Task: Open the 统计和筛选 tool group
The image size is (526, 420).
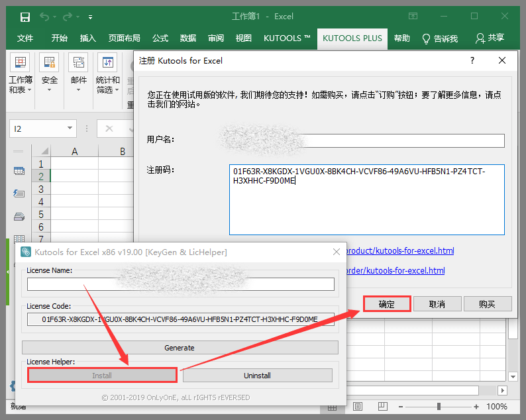Action: click(x=108, y=74)
